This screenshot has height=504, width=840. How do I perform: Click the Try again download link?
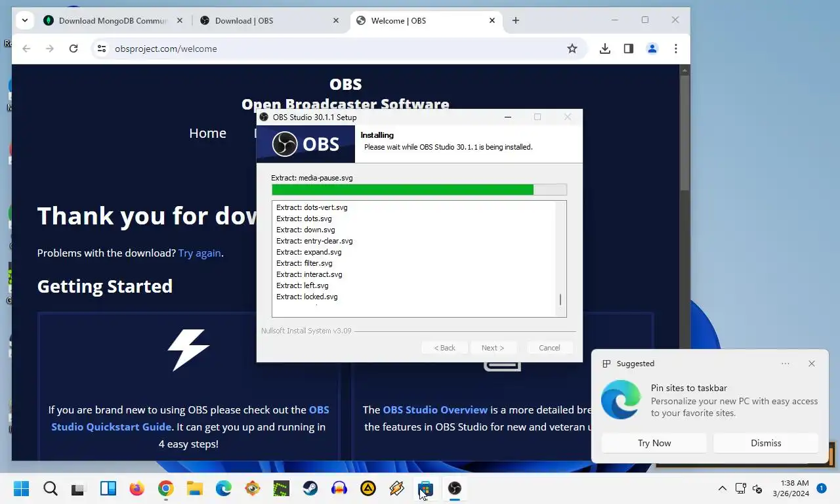pyautogui.click(x=199, y=253)
